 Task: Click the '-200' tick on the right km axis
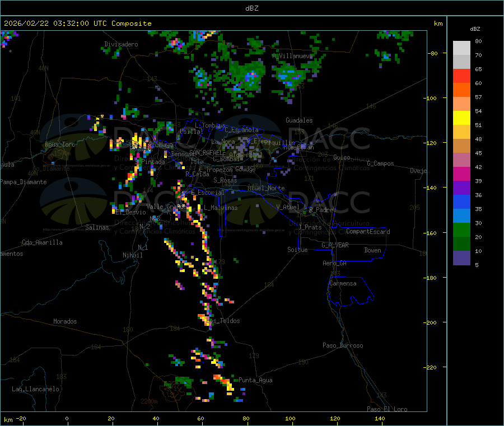(x=431, y=322)
